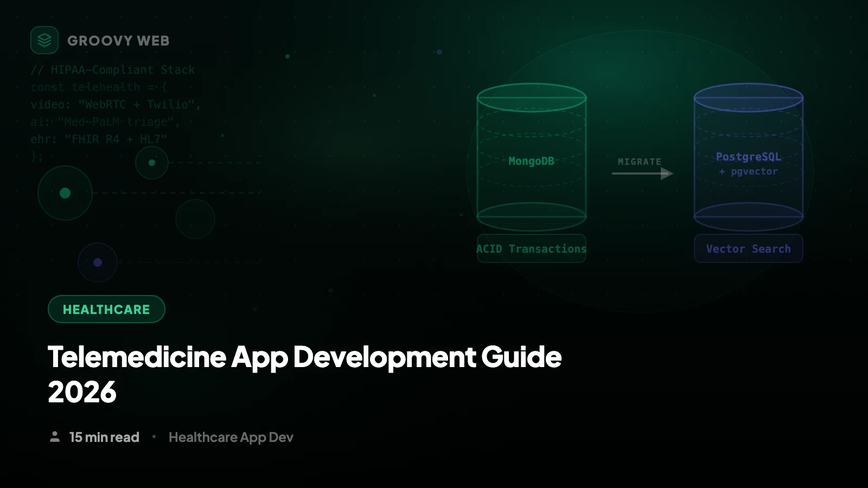
Task: Toggle the Vector Search capability badge
Action: (748, 248)
